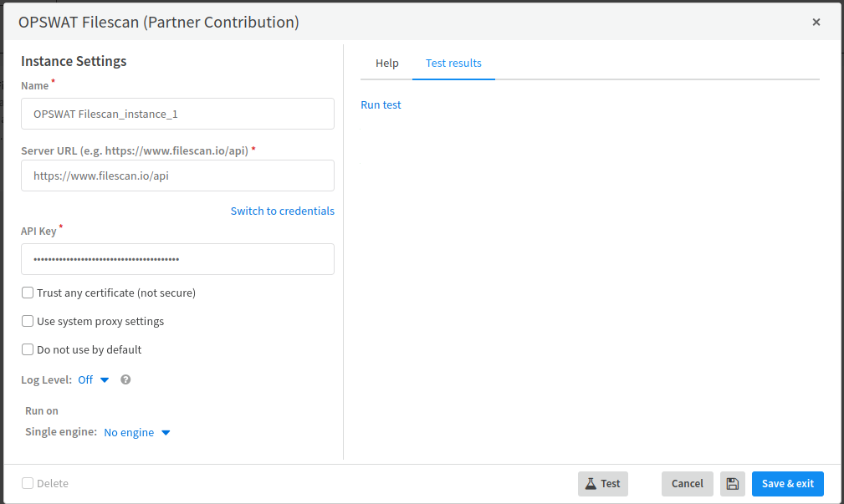Viewport: 844px width, 504px height.
Task: Open the Log Level Off dropdown
Action: click(x=94, y=379)
